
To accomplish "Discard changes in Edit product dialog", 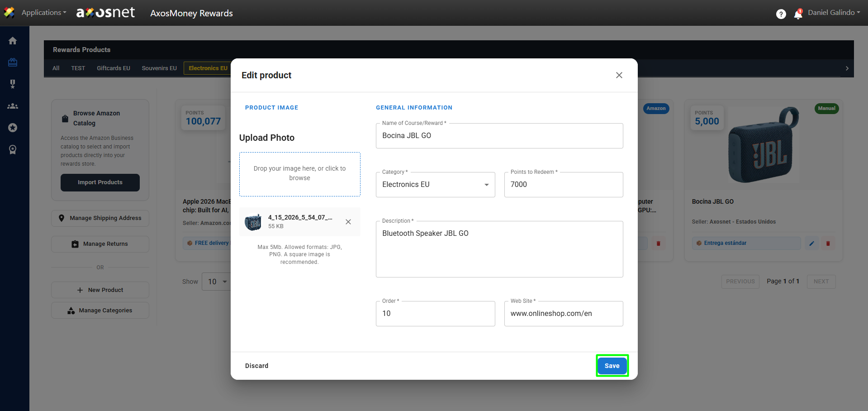I will click(x=256, y=366).
